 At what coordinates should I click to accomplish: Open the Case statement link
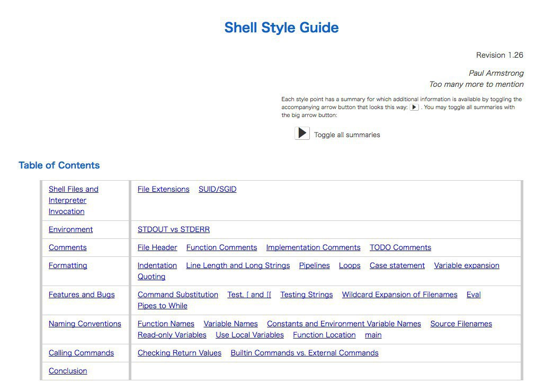pyautogui.click(x=397, y=265)
